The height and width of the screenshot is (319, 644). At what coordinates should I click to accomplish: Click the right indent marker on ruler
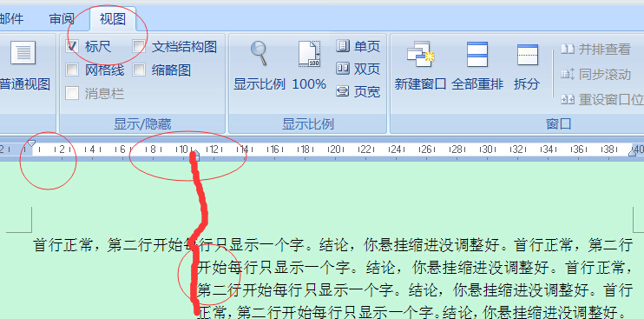tap(633, 152)
